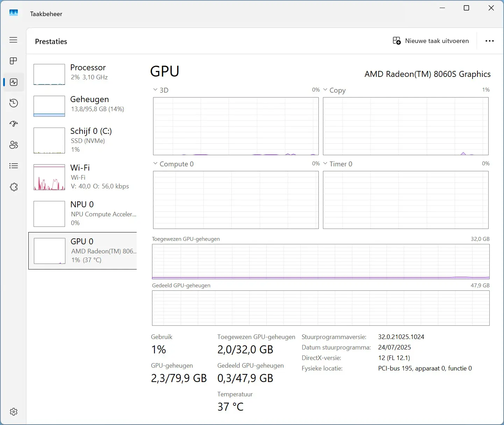Click the Copy engine usage graph

point(406,126)
